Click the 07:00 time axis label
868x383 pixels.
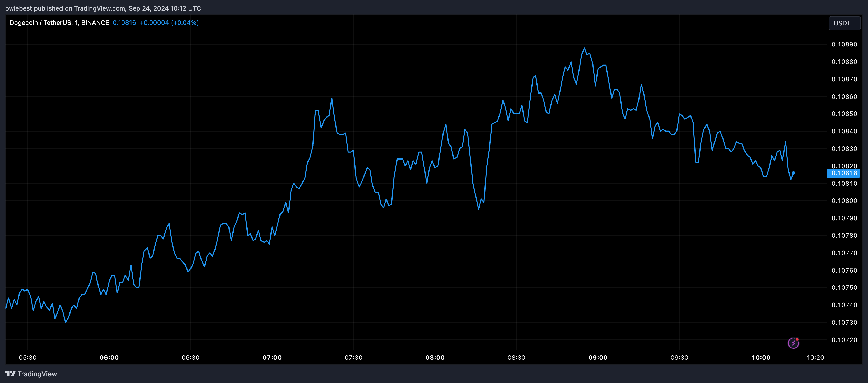coord(272,358)
